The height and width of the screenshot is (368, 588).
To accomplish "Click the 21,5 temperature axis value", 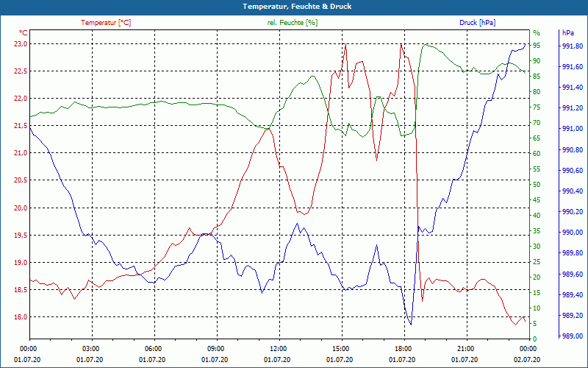I will click(21, 126).
